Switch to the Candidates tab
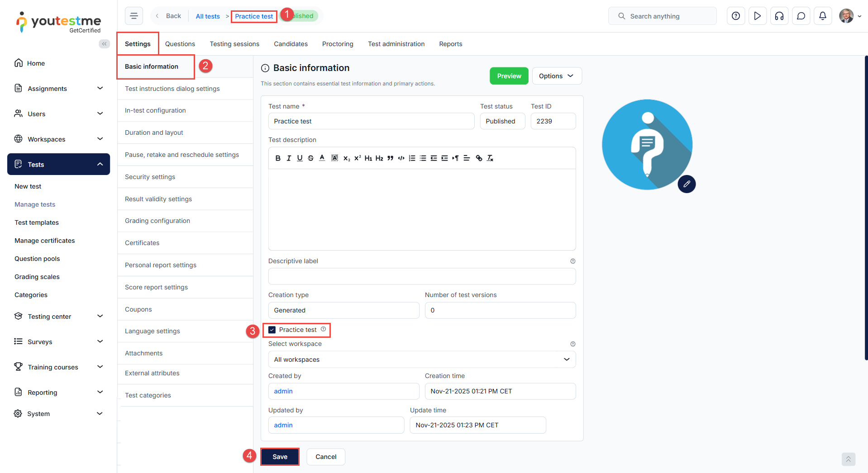Screen dimensions: 868x473 point(291,44)
